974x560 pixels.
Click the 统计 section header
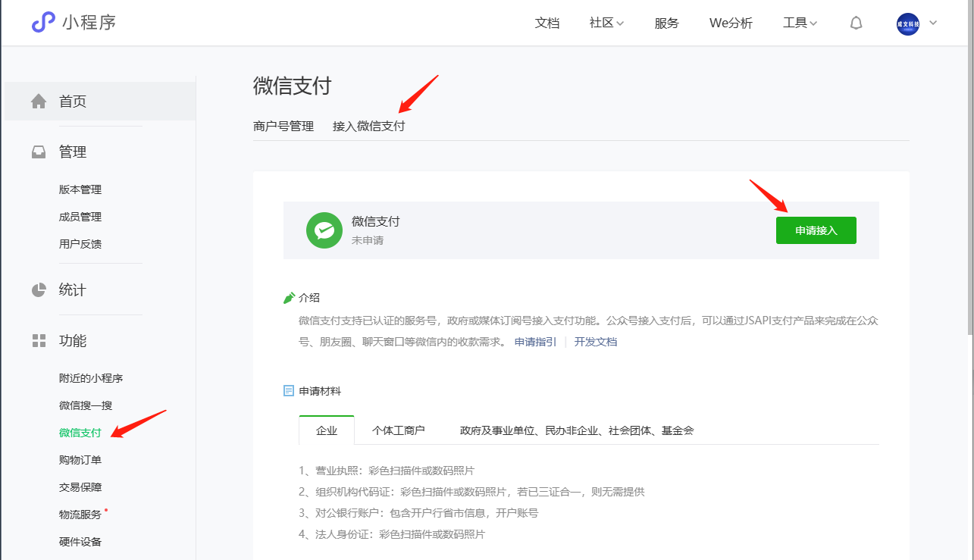[x=73, y=289]
